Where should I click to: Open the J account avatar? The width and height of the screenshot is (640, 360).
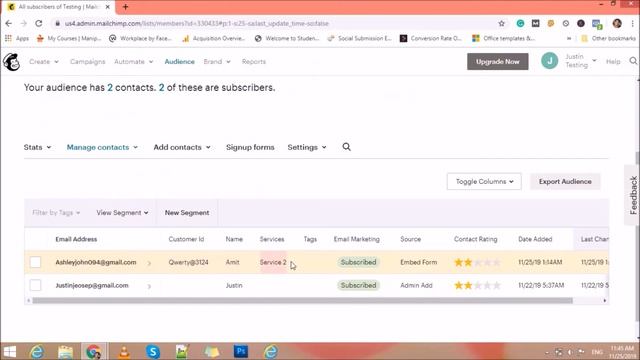click(x=549, y=61)
